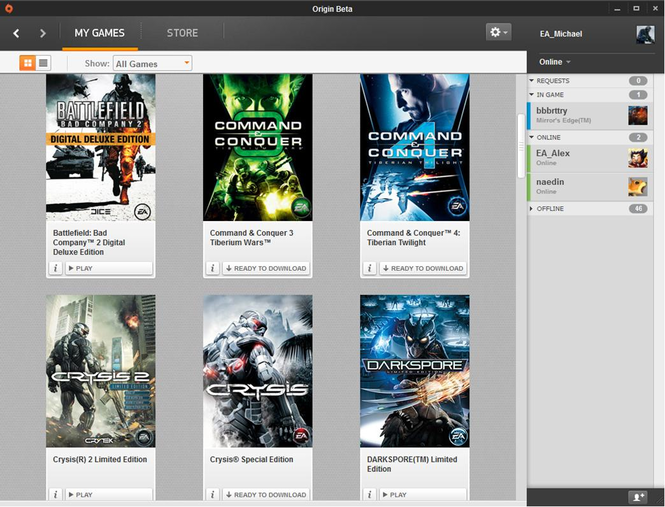Click EA_Alex's avatar picture
665x507 pixels.
click(638, 158)
